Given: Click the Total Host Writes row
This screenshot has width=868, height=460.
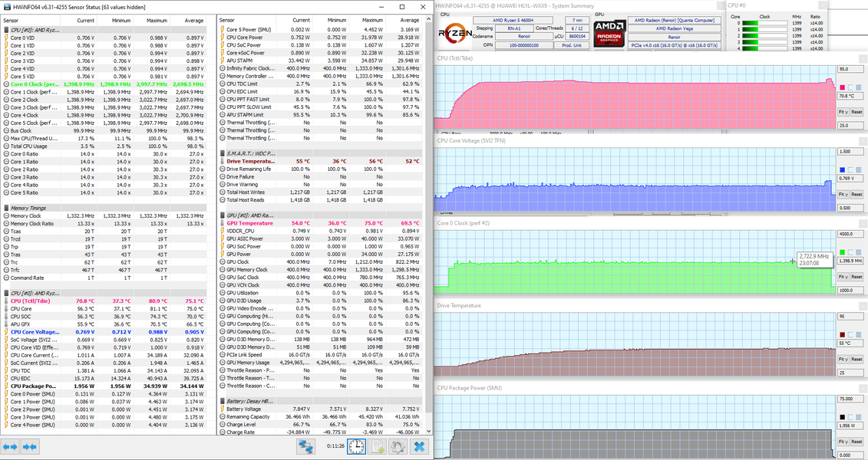Looking at the screenshot, I should coord(321,192).
